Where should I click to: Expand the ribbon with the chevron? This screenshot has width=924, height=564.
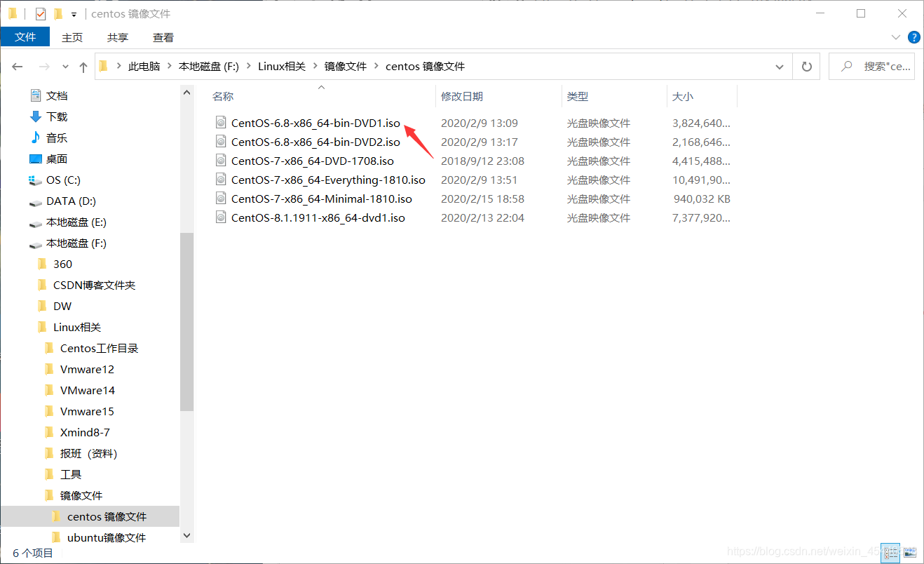895,37
